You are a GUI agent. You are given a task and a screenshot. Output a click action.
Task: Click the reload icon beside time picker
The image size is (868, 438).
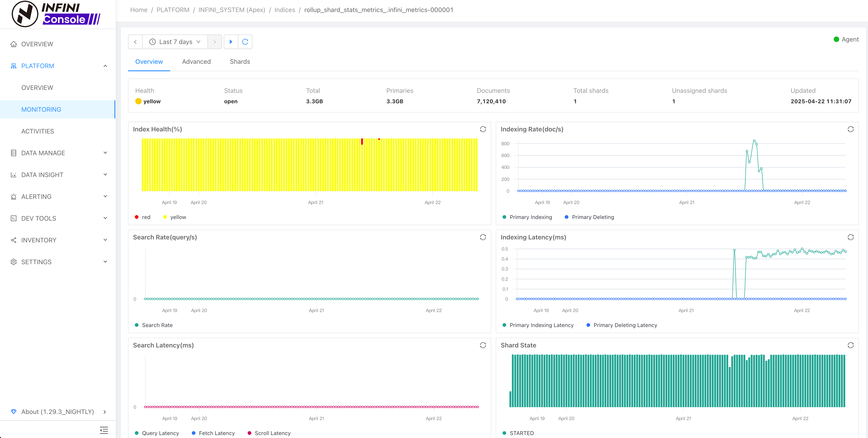(245, 42)
